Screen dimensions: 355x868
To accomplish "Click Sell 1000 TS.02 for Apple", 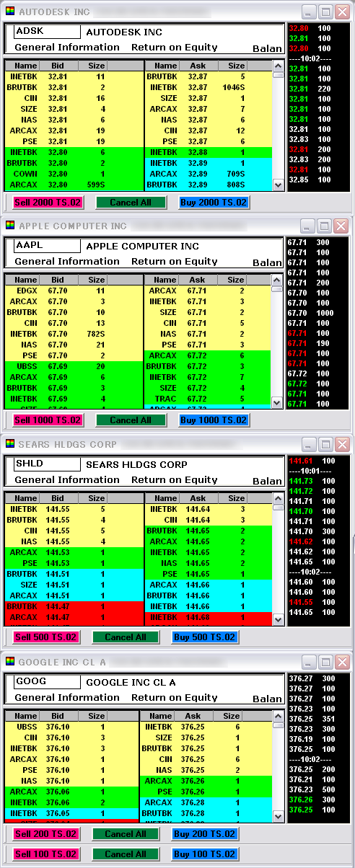I will point(48,420).
